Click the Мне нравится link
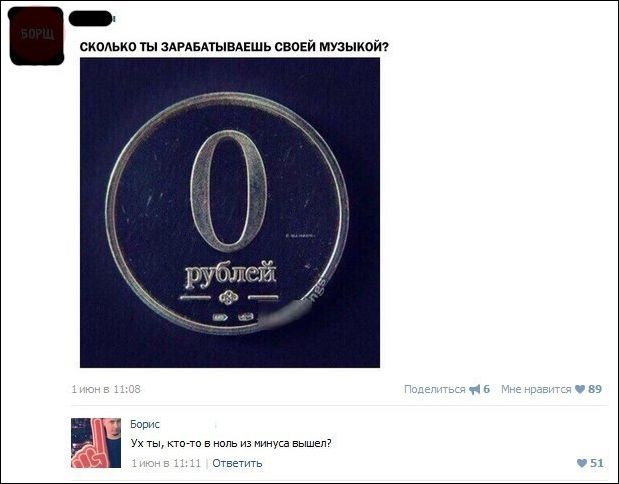This screenshot has height=484, width=619. [x=536, y=390]
